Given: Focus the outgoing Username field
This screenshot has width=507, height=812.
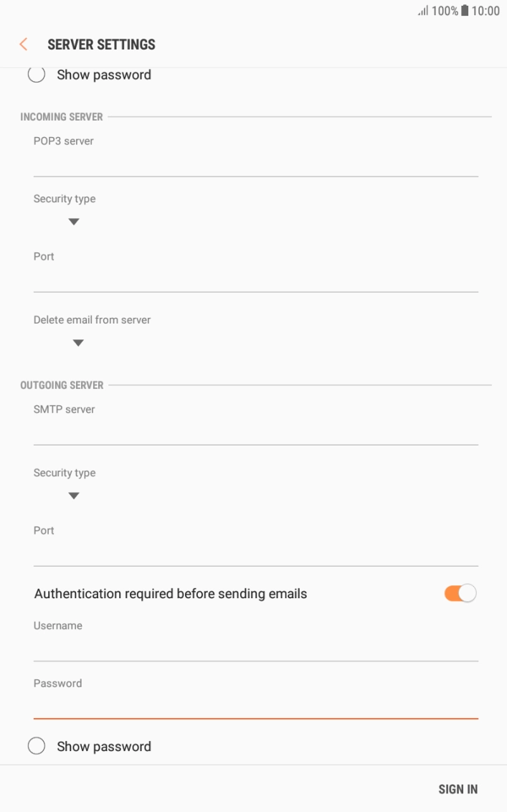Looking at the screenshot, I should click(255, 648).
